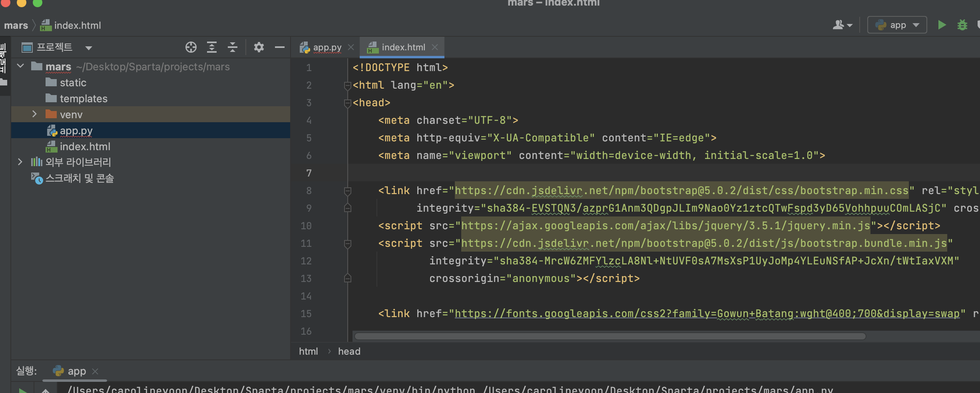Click the editor horizontal scrollbar thumb
Screen dimensions: 980x393
click(x=610, y=336)
